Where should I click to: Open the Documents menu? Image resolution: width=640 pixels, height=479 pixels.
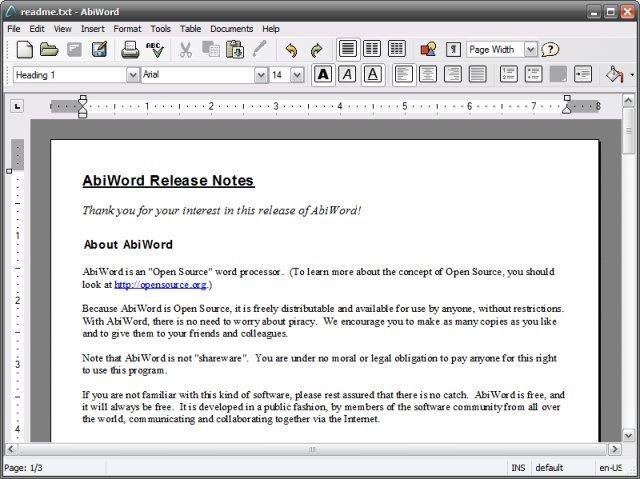(231, 29)
